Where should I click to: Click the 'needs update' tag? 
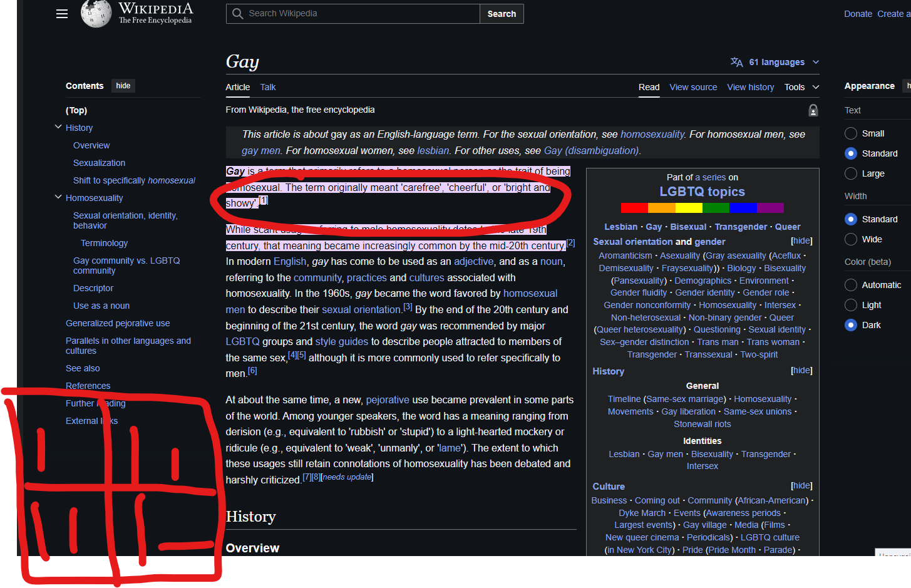pos(347,477)
